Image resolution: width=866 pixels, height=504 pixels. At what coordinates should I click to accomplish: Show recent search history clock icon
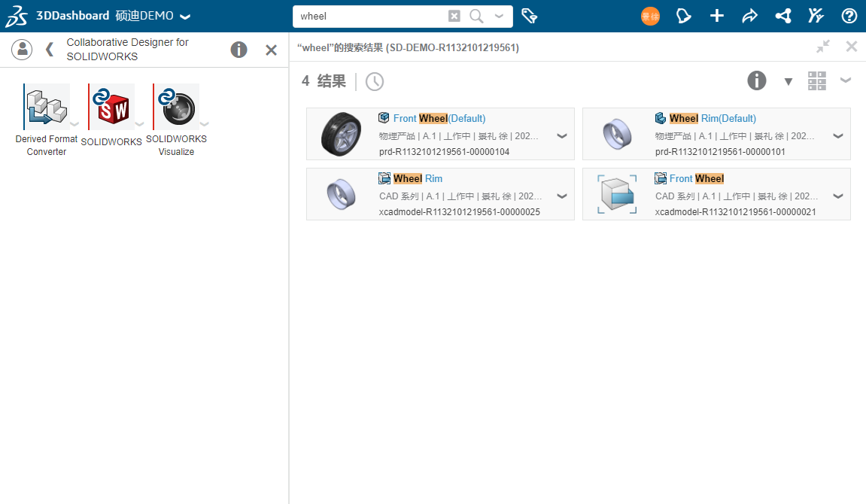point(375,81)
